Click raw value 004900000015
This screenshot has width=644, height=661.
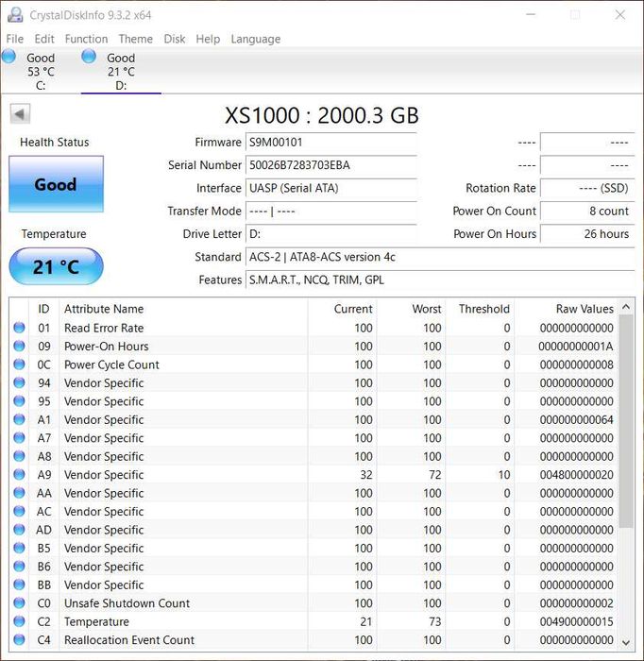pos(576,621)
